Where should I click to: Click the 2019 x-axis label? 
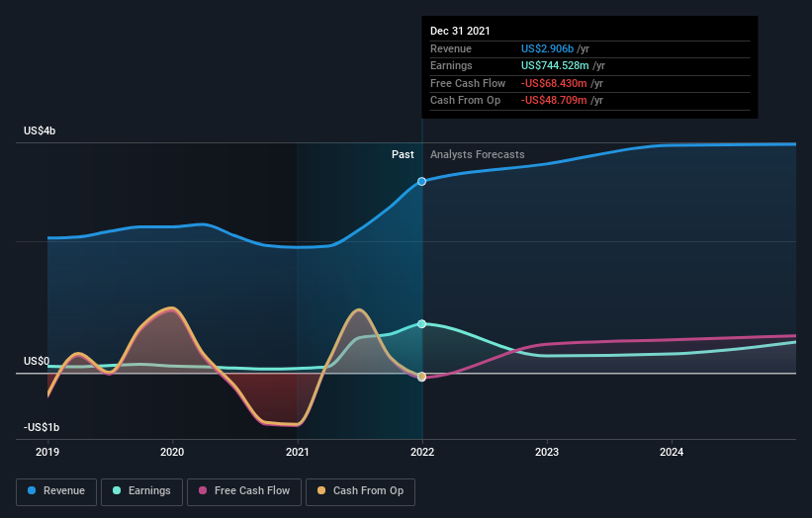47,453
